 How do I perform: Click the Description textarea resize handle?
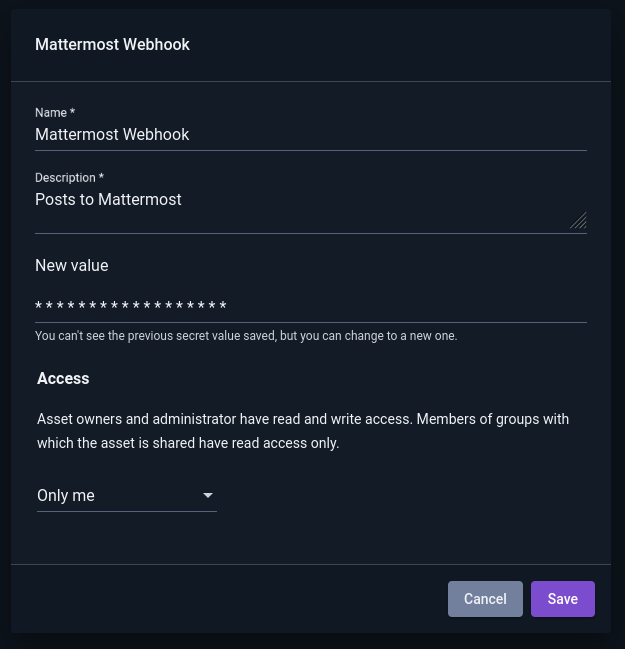pos(579,221)
